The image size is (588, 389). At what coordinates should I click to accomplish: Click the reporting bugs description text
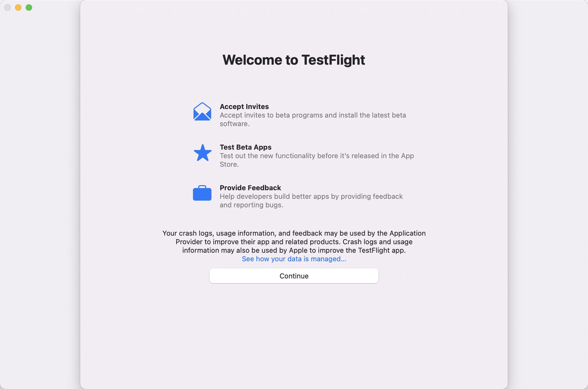click(x=311, y=201)
